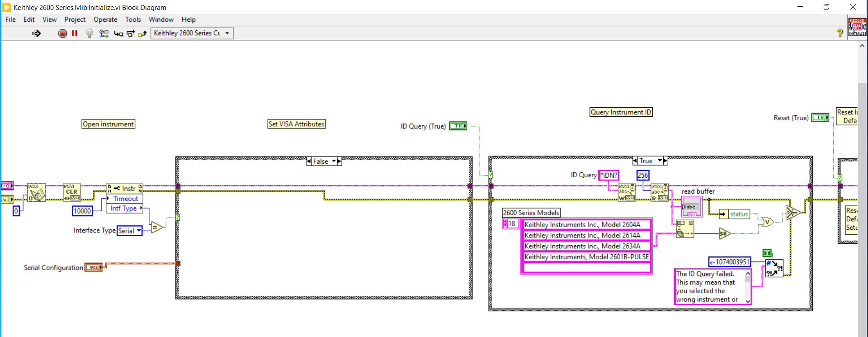Click the Serial Configuration cluster terminal

94,267
